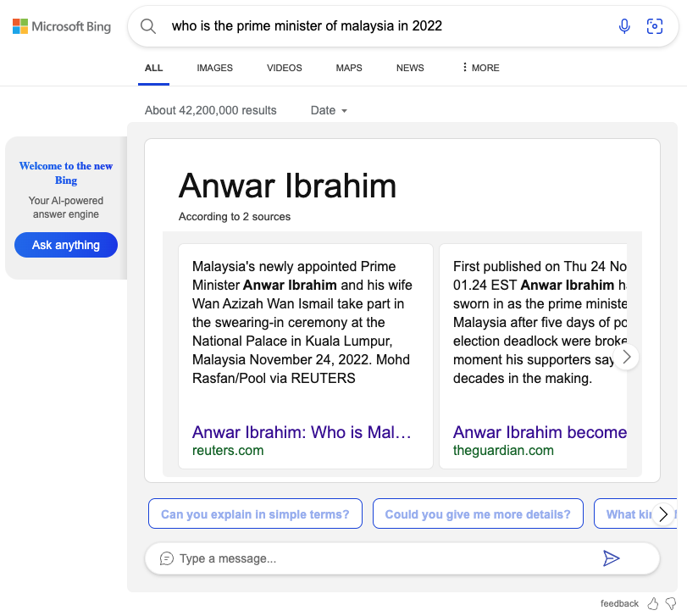This screenshot has height=616, width=687.
Task: Click 'Welcome to the new Bing' link
Action: click(66, 173)
